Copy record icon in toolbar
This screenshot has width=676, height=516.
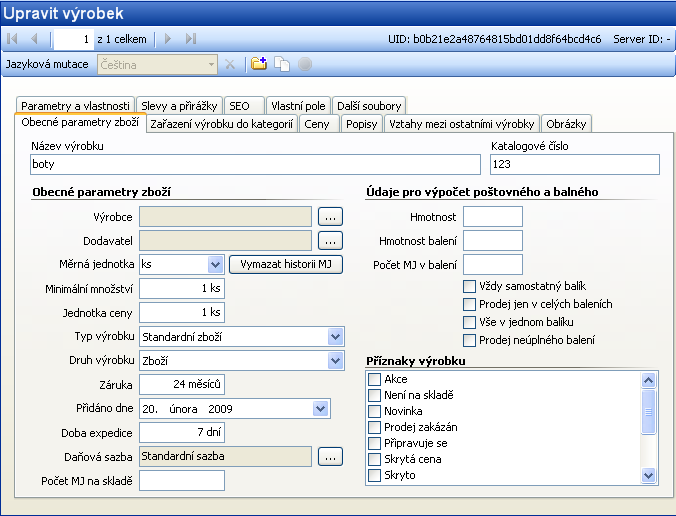point(282,64)
